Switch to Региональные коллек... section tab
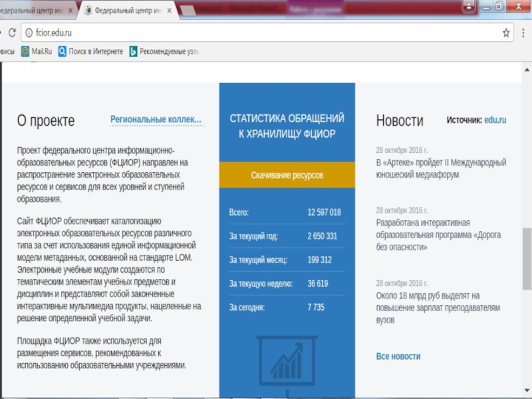 click(x=156, y=120)
